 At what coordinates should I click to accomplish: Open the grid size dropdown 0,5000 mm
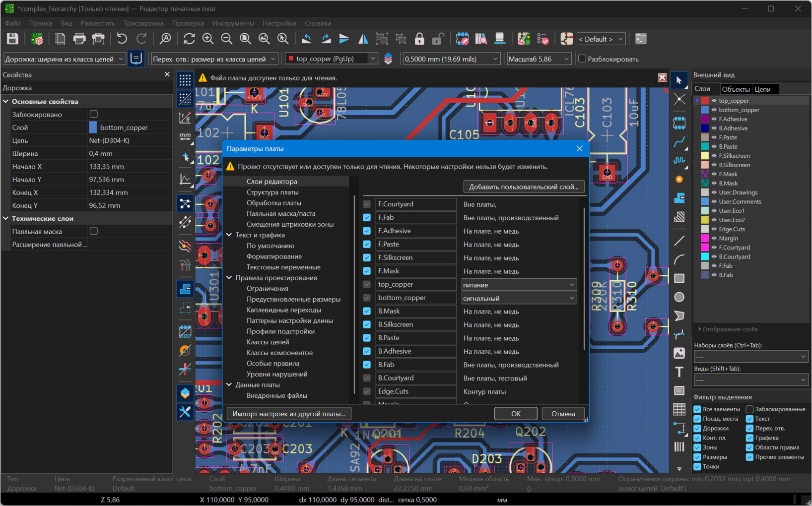(451, 59)
